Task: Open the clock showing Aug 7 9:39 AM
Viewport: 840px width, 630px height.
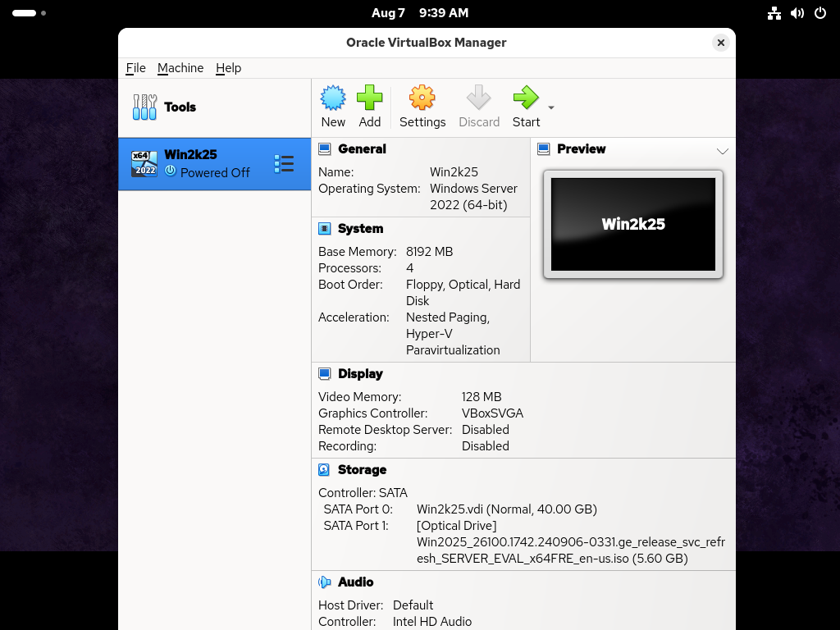Action: pos(419,13)
